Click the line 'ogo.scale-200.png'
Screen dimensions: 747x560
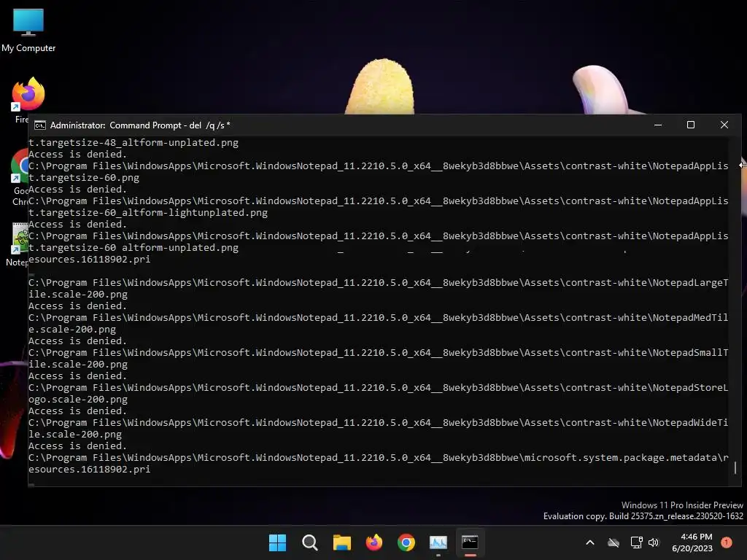[x=78, y=399]
